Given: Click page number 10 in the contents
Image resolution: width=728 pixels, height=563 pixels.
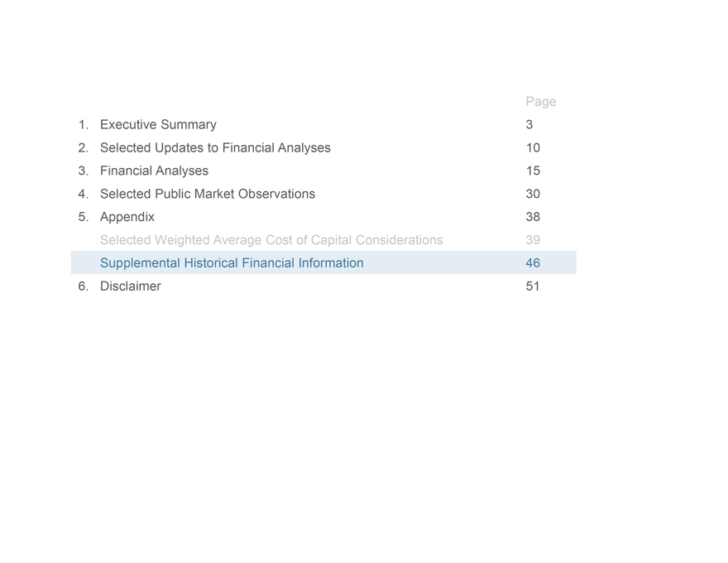Looking at the screenshot, I should click(x=533, y=148).
